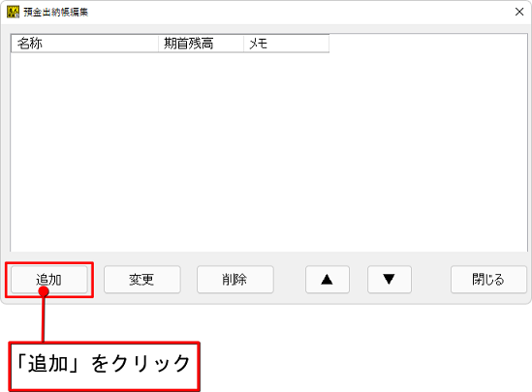The image size is (532, 392).
Task: Click blank header area right of メモ
Action: pos(428,44)
